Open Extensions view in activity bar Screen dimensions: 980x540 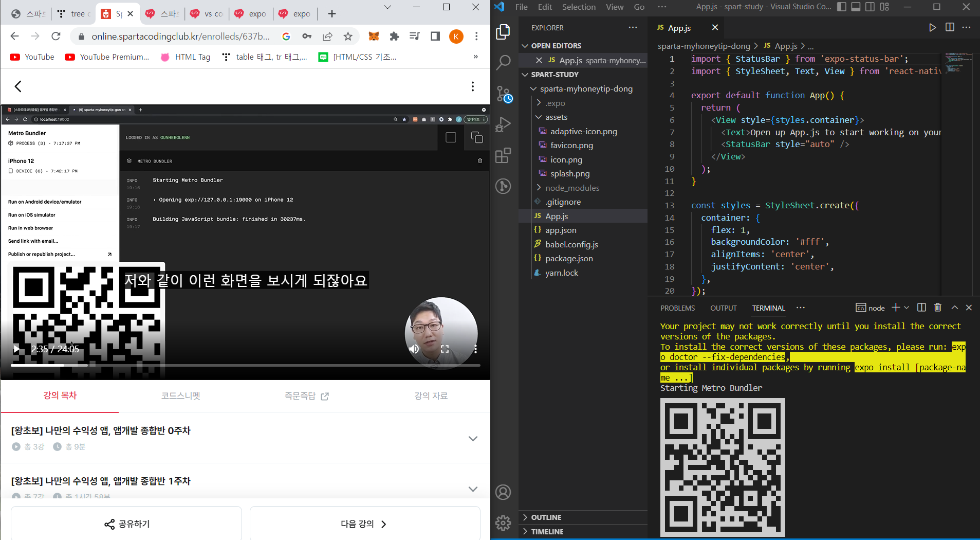(503, 155)
